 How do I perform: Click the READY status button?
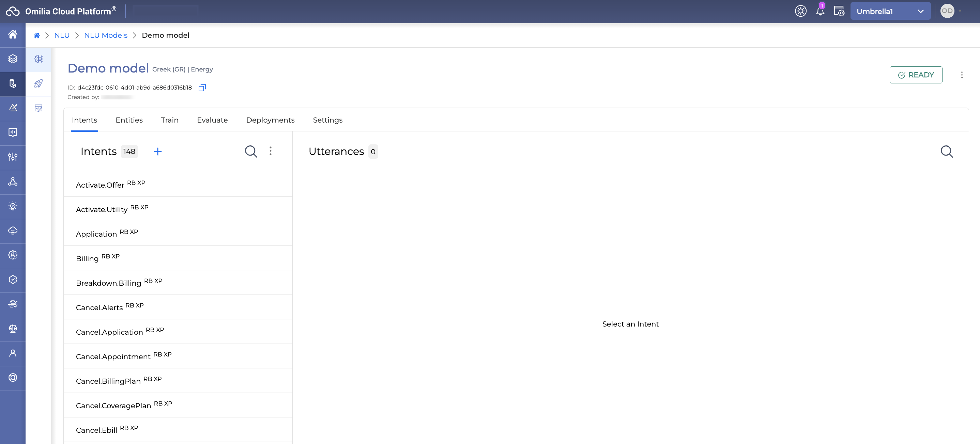(915, 75)
